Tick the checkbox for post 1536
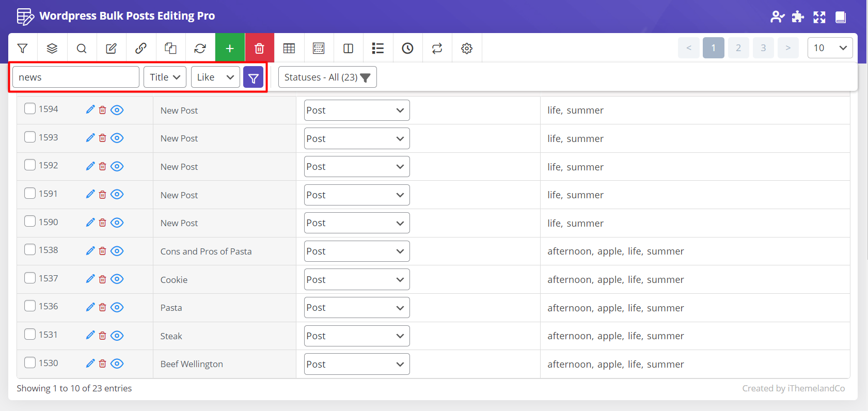Image resolution: width=868 pixels, height=411 pixels. point(30,306)
